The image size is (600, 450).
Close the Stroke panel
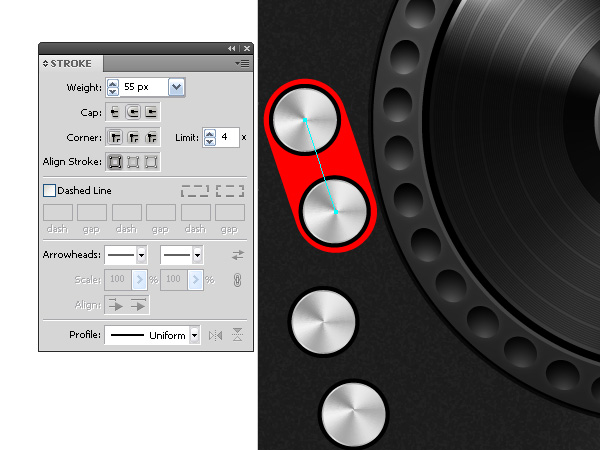[x=247, y=49]
